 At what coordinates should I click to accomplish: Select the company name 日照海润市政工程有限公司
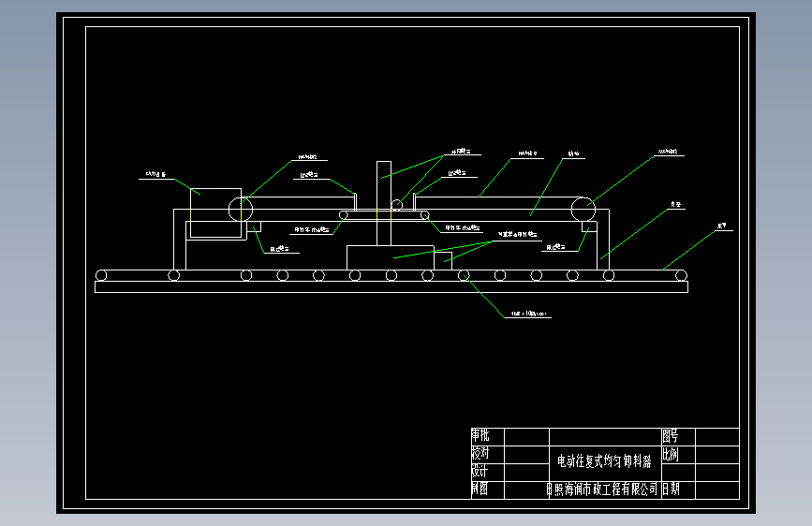603,489
